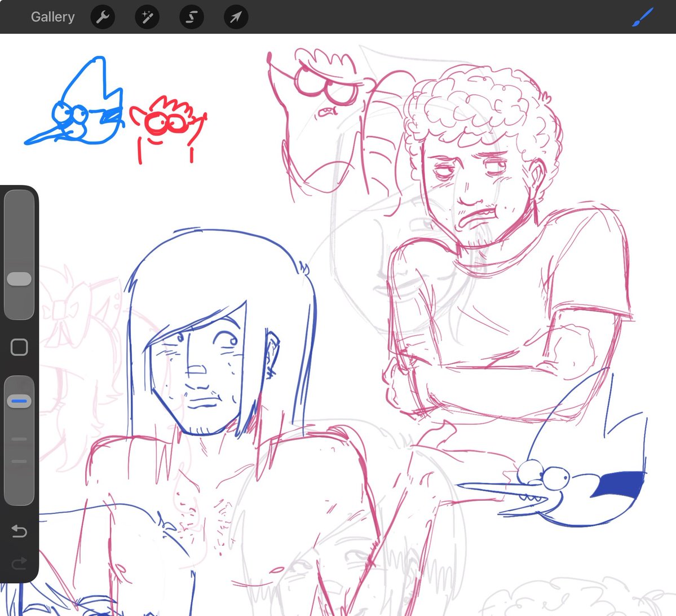Open the Adjustments magic wand menu

click(x=147, y=17)
